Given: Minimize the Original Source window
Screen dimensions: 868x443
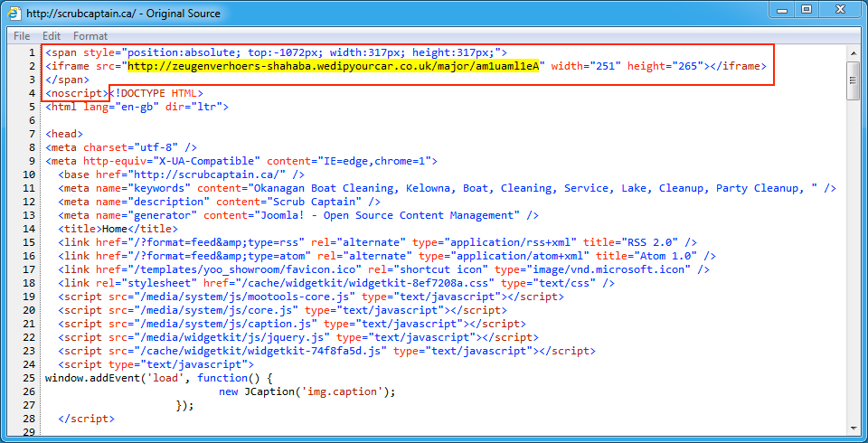Looking at the screenshot, I should 779,10.
